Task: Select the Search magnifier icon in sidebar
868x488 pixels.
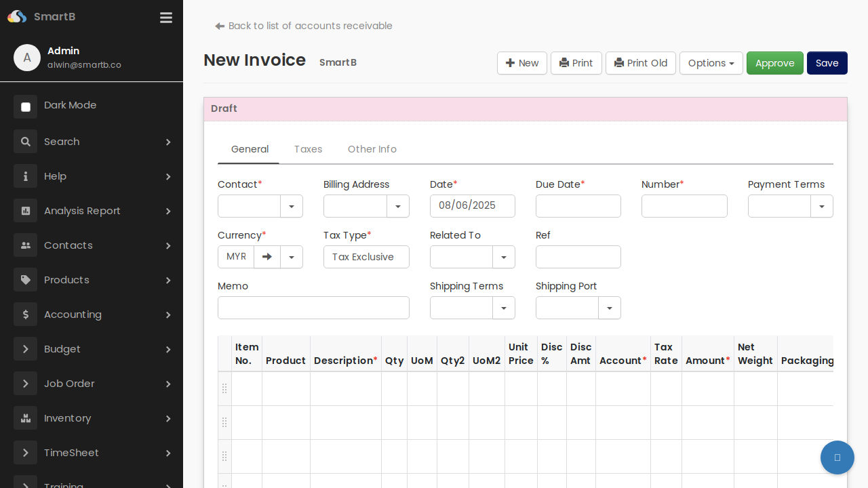Action: click(25, 142)
